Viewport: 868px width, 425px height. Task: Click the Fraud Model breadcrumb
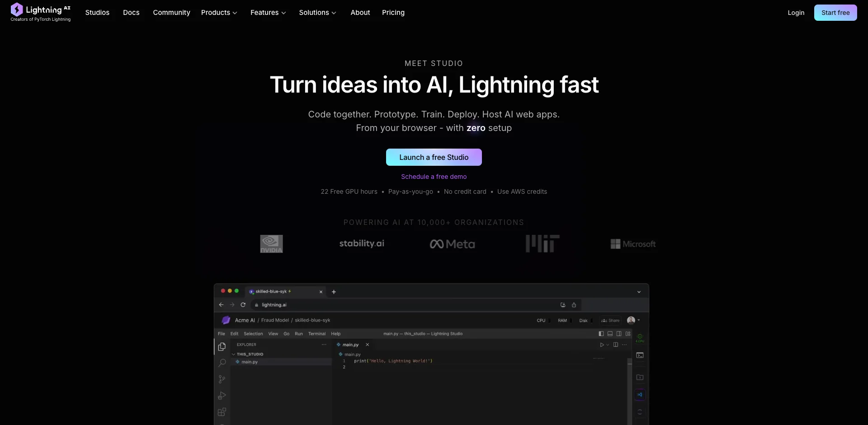(x=275, y=320)
